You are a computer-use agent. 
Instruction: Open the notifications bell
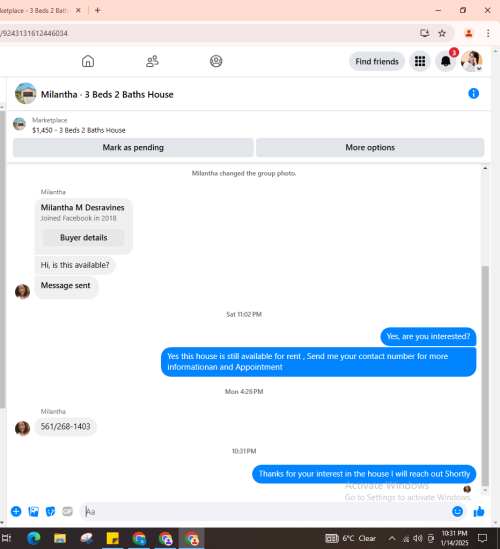[445, 61]
